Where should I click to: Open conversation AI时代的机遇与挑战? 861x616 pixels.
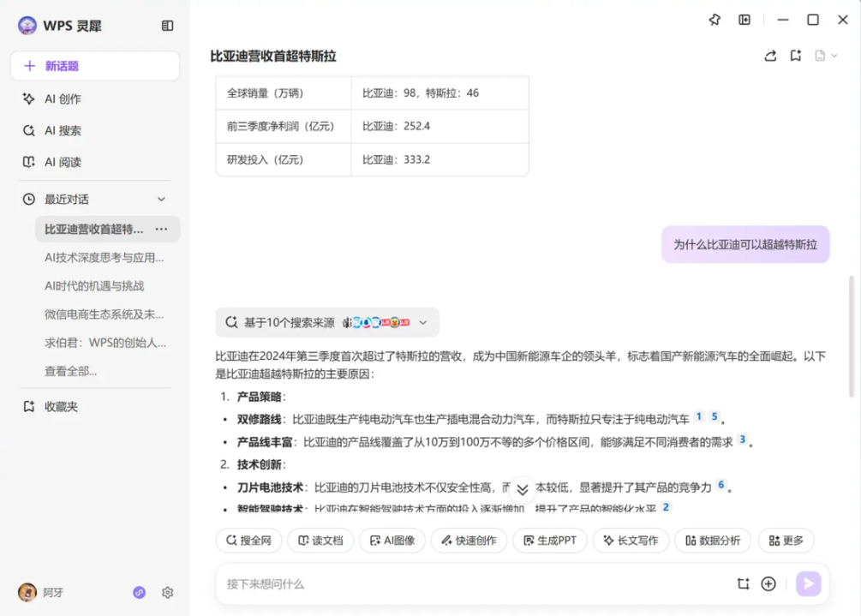click(x=94, y=286)
